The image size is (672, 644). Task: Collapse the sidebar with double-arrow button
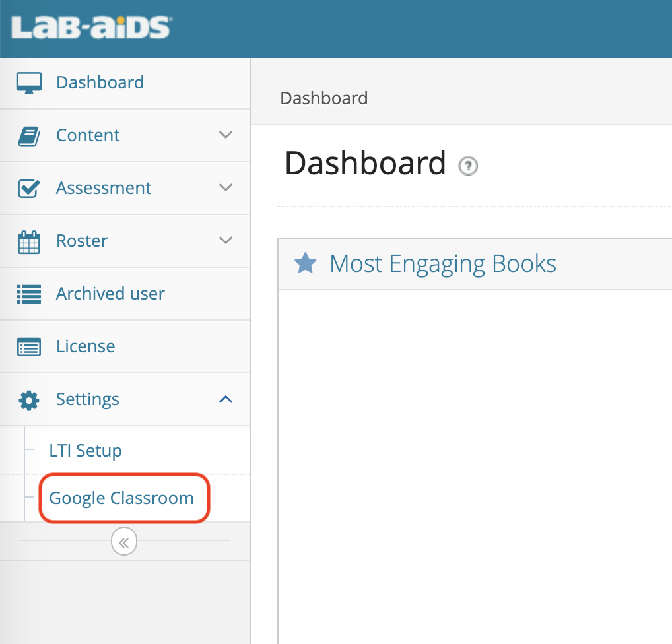point(124,541)
